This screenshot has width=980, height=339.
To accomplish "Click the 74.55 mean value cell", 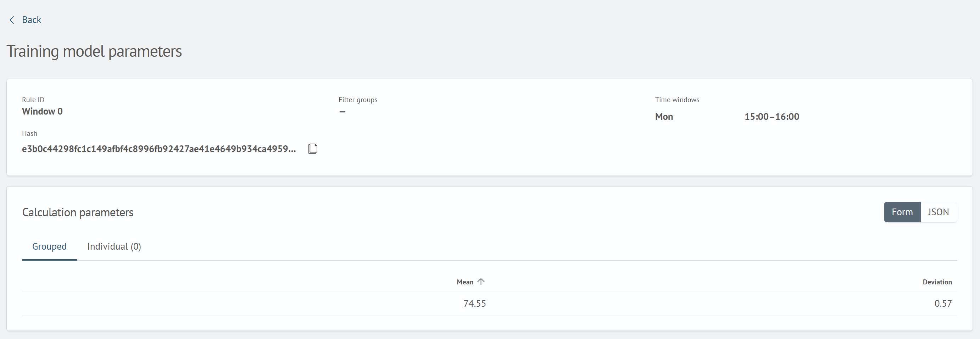I will coord(474,303).
